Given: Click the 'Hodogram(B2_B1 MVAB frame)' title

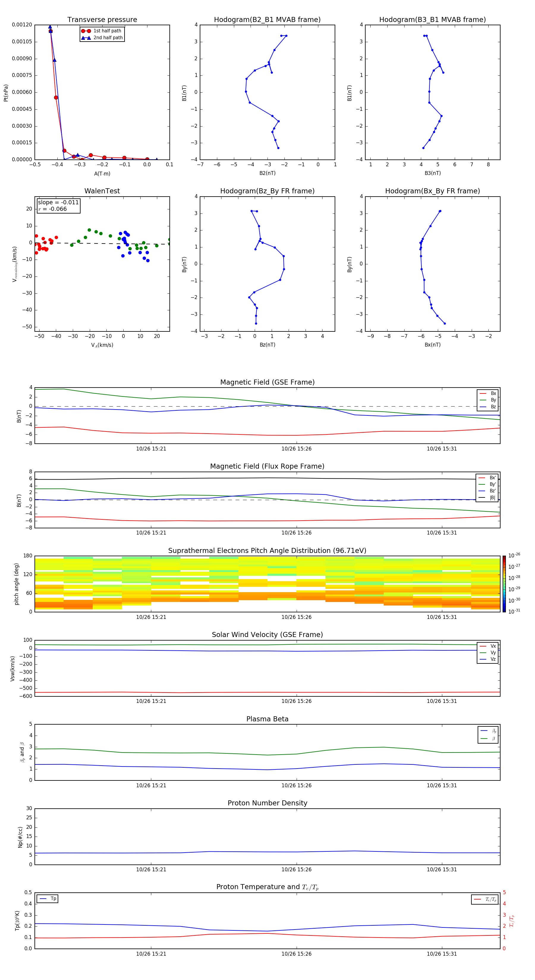Looking at the screenshot, I should coord(267,20).
